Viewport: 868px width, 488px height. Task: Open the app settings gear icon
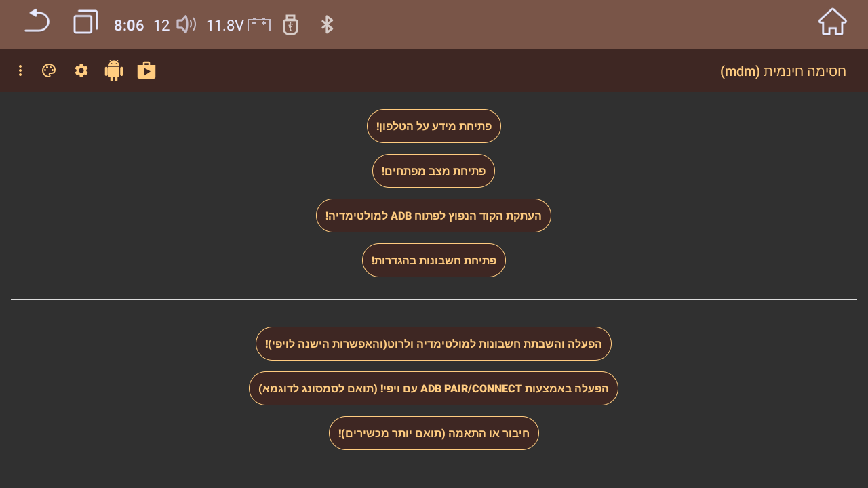coord(81,70)
